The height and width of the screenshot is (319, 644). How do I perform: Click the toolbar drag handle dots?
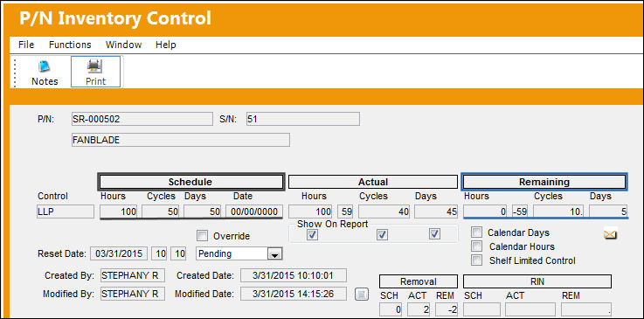(x=15, y=73)
